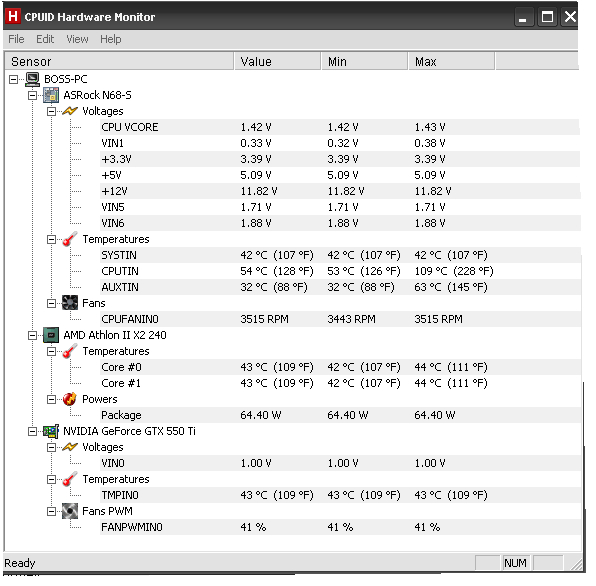
Task: Click the Athlon Temperatures thermometer icon
Action: click(x=70, y=351)
